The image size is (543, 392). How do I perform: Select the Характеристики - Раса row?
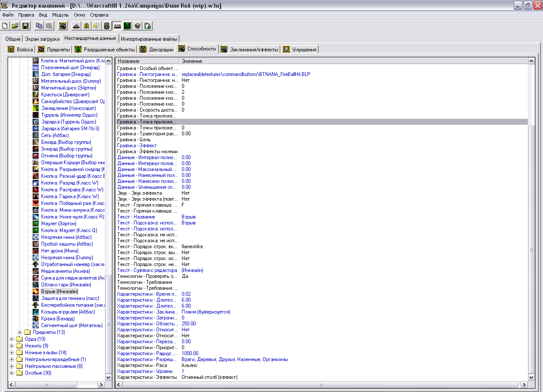point(322,365)
